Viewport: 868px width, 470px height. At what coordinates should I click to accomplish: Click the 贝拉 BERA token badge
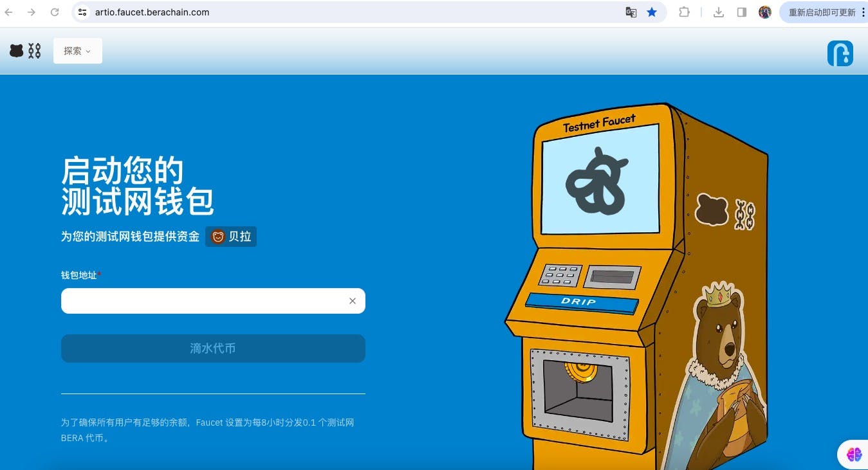click(231, 237)
